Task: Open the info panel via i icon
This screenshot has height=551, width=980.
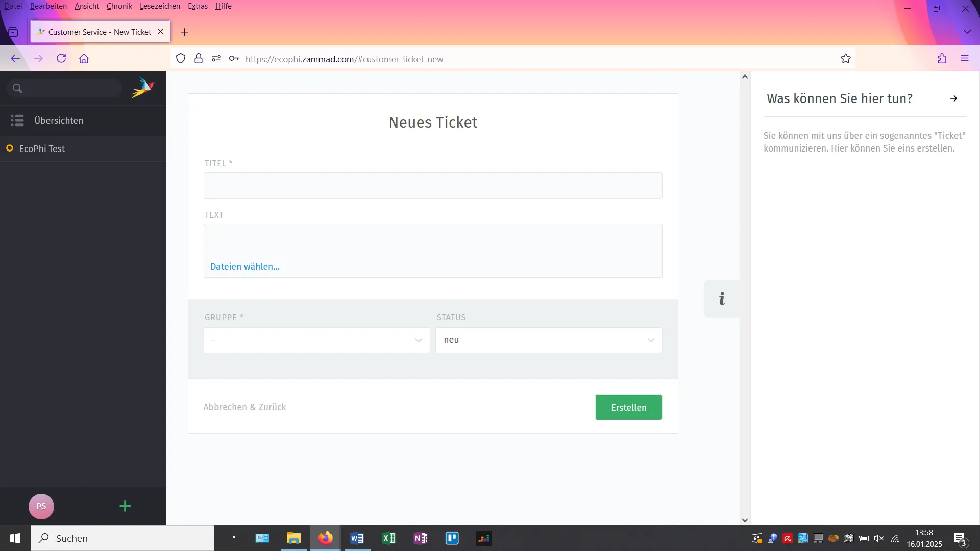Action: pos(721,298)
